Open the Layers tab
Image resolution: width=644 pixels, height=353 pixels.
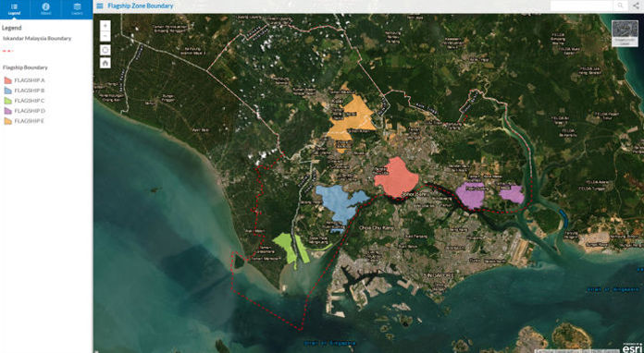[x=77, y=9]
